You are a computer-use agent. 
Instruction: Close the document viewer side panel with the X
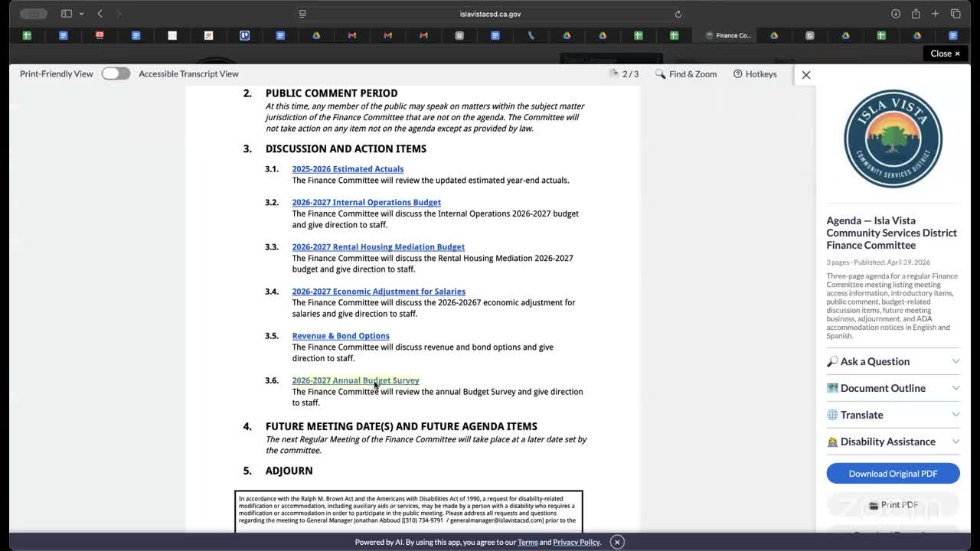click(x=805, y=74)
